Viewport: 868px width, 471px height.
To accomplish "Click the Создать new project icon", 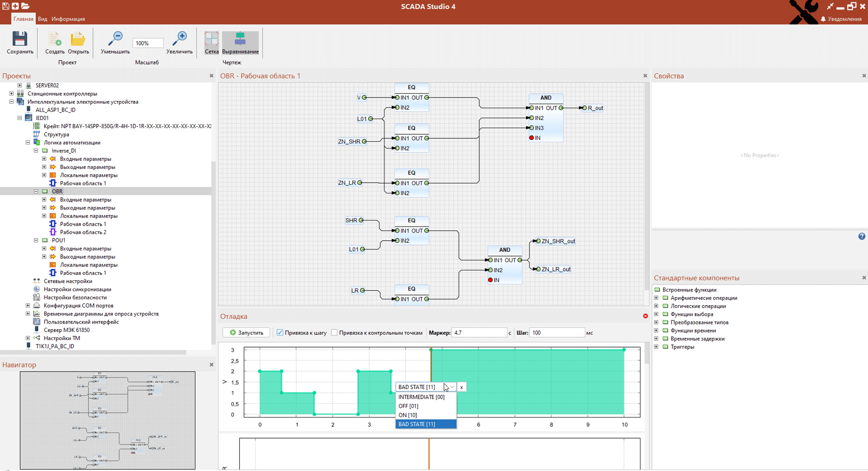I will [x=54, y=39].
